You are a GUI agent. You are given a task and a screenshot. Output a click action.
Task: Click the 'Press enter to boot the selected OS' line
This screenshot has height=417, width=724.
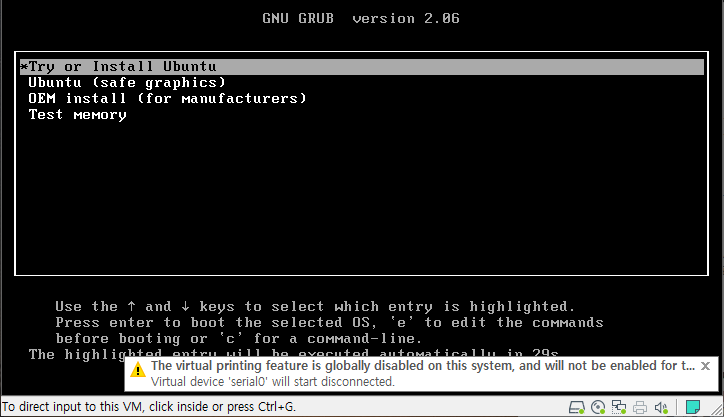click(329, 322)
